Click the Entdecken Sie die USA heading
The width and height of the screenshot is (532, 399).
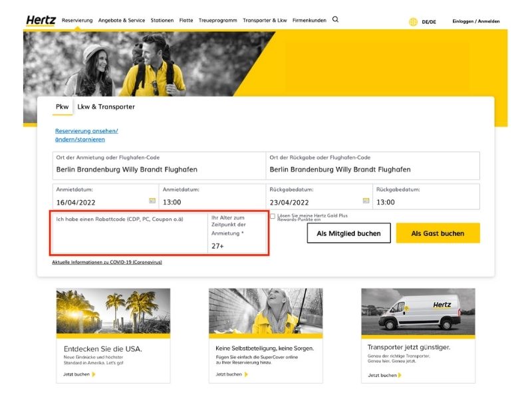[103, 348]
